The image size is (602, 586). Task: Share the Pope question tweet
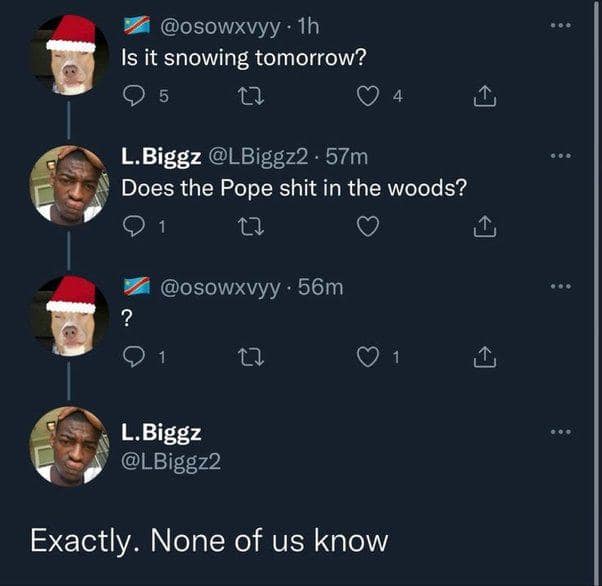click(482, 228)
